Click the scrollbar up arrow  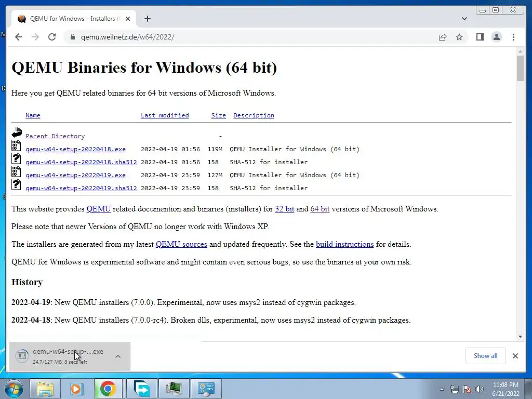[x=520, y=52]
